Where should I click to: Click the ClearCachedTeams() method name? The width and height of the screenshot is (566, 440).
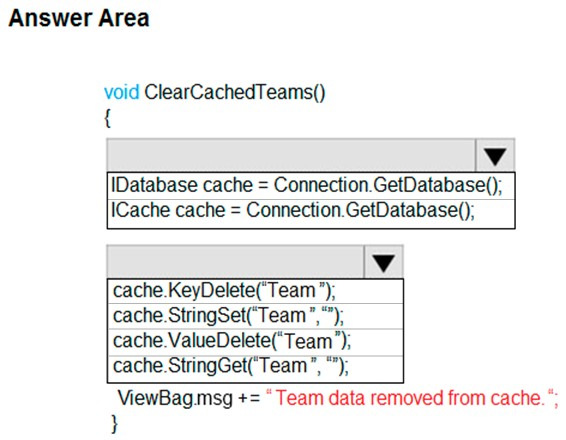235,92
